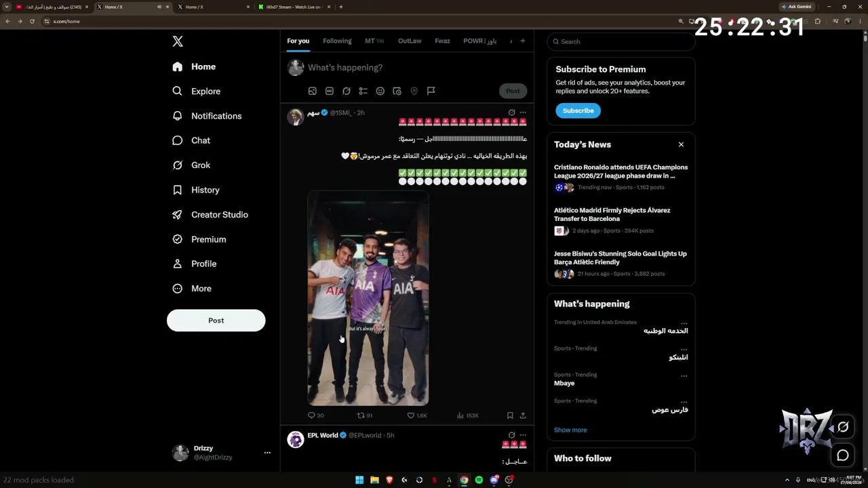Add a poll to the new post

[x=363, y=91]
